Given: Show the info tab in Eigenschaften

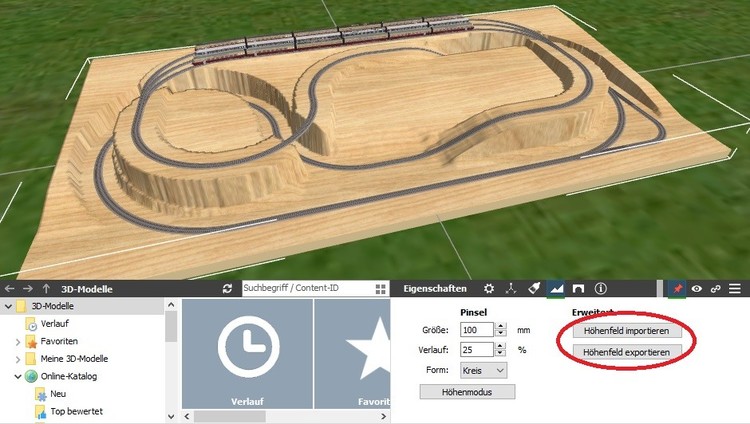Looking at the screenshot, I should (x=601, y=289).
